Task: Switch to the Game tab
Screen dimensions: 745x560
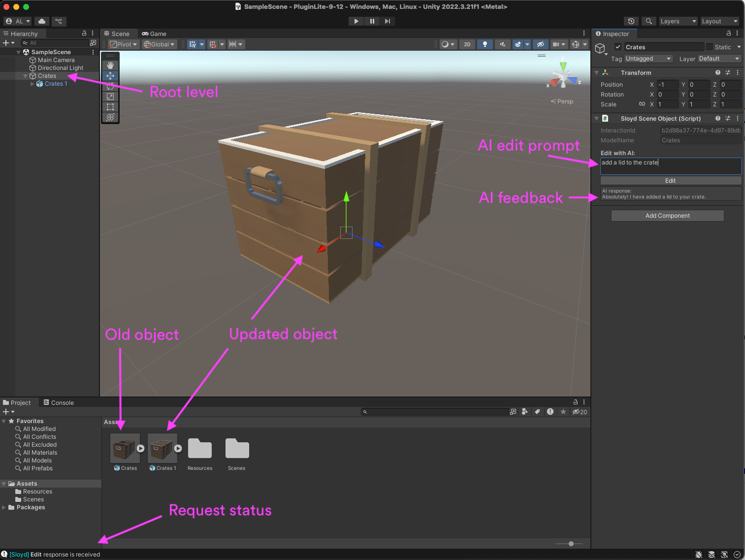Action: pyautogui.click(x=154, y=34)
